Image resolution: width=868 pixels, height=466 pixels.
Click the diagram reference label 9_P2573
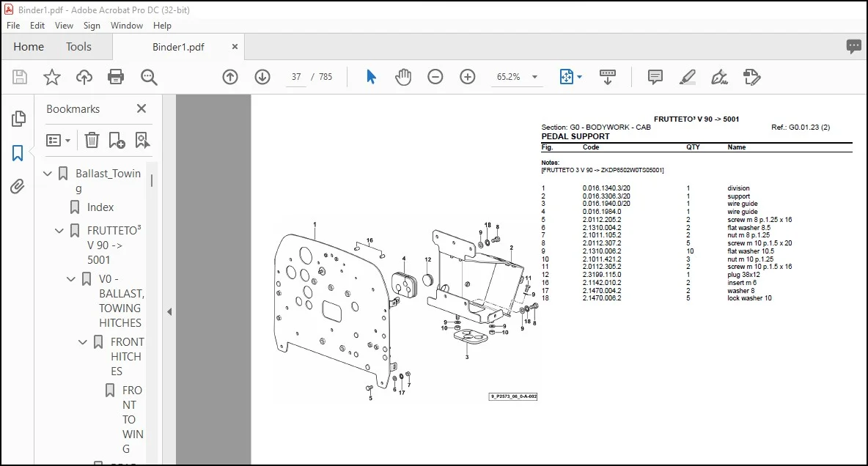point(513,396)
